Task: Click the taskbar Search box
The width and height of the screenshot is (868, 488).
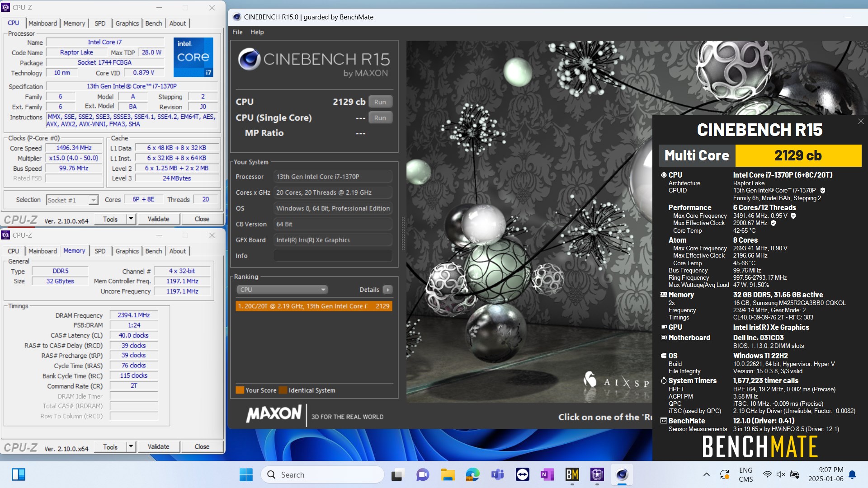Action: point(322,474)
